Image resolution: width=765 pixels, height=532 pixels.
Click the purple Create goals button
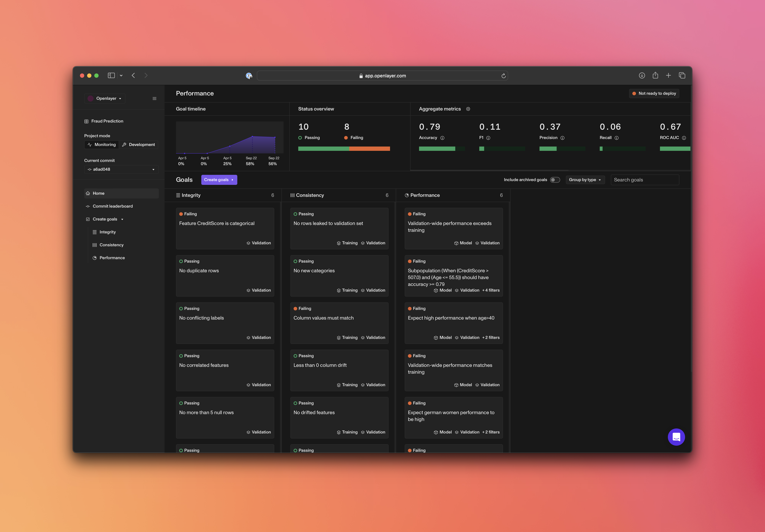(219, 180)
